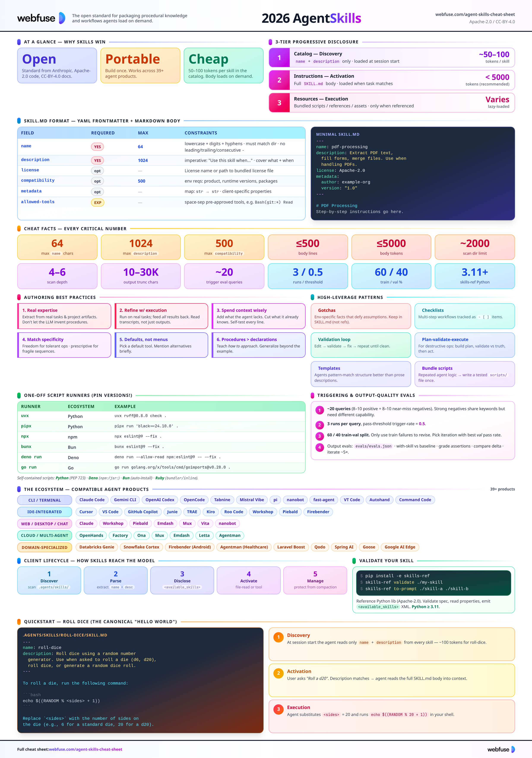Viewport: 532px width, 758px height.
Task: Select lifecycle step 5 Manage
Action: 315,580
